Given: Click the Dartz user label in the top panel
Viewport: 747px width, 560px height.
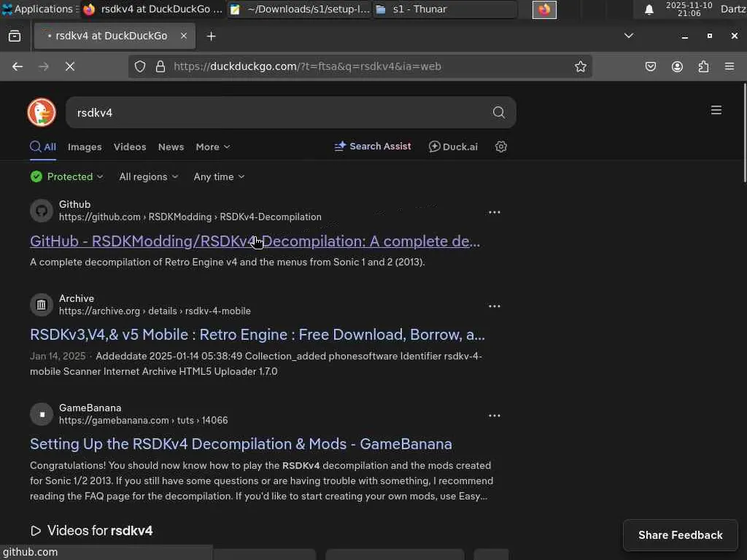Looking at the screenshot, I should (x=733, y=9).
